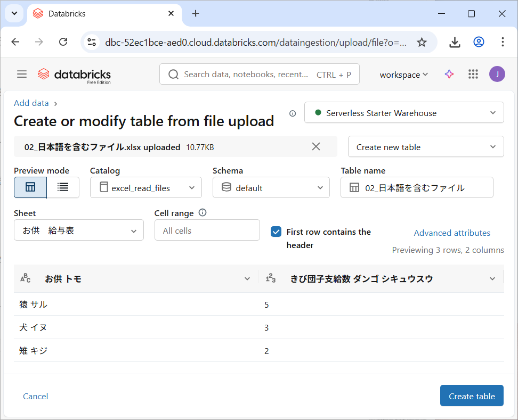Click the browser downloads icon

pyautogui.click(x=455, y=42)
